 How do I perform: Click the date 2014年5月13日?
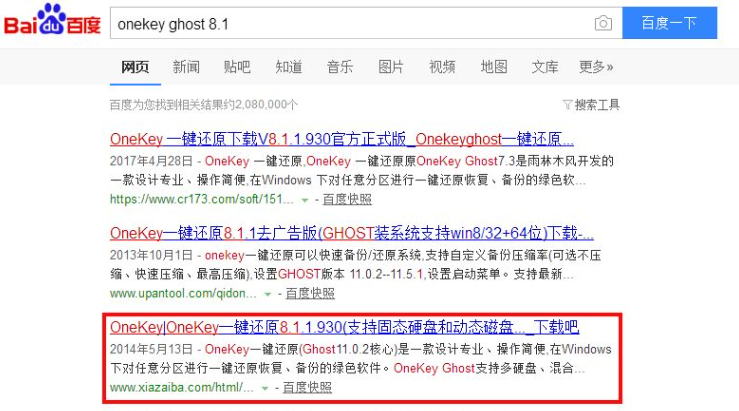point(151,349)
